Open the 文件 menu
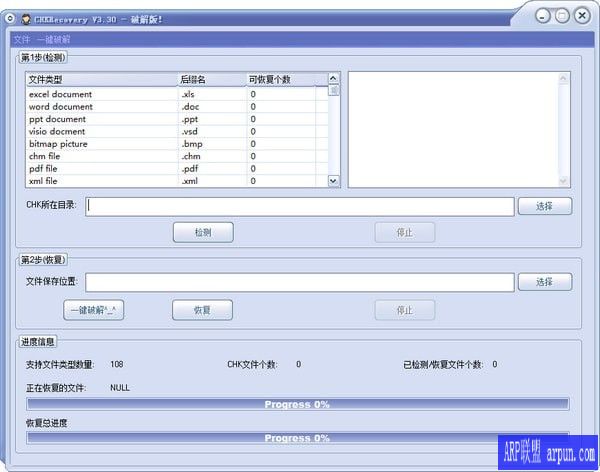 (21, 39)
